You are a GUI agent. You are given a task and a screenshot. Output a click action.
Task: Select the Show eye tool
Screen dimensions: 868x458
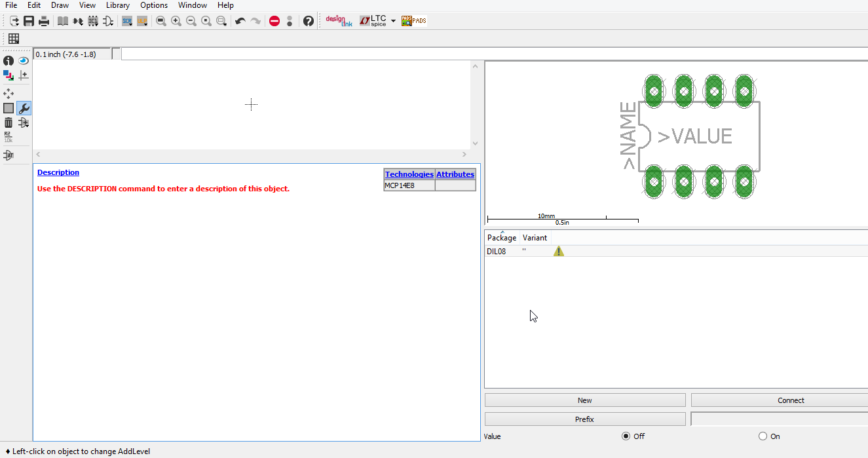[24, 61]
